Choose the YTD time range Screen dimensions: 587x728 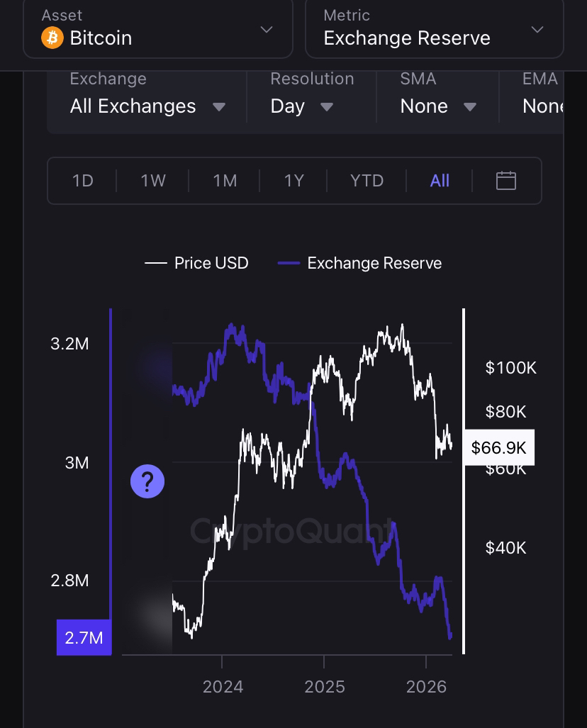[367, 181]
